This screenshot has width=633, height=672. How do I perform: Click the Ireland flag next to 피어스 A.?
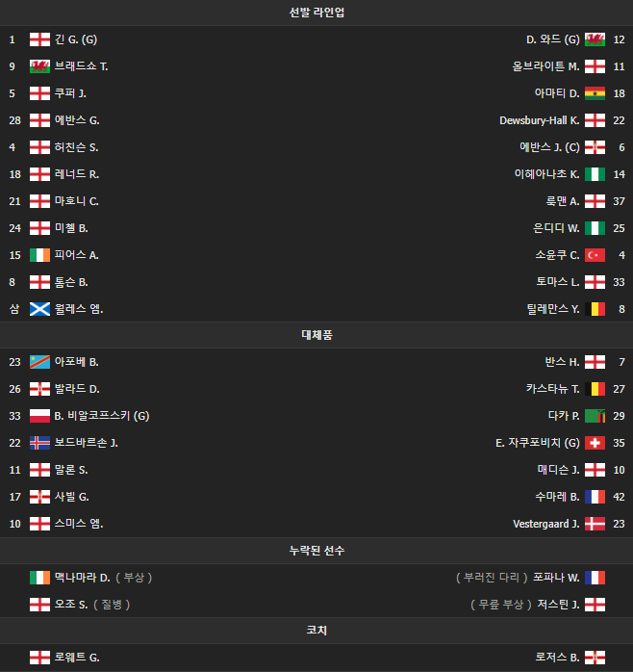pyautogui.click(x=39, y=255)
